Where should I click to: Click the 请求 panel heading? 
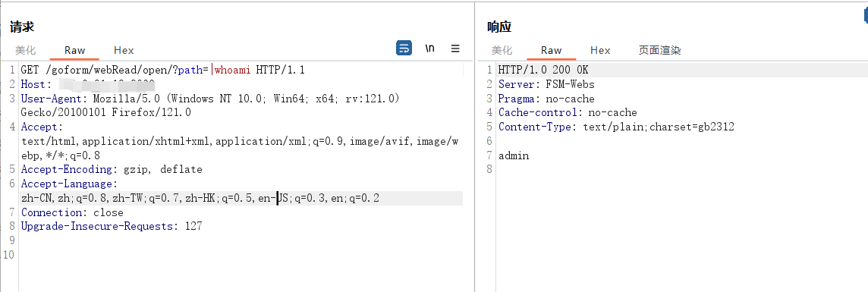click(22, 27)
